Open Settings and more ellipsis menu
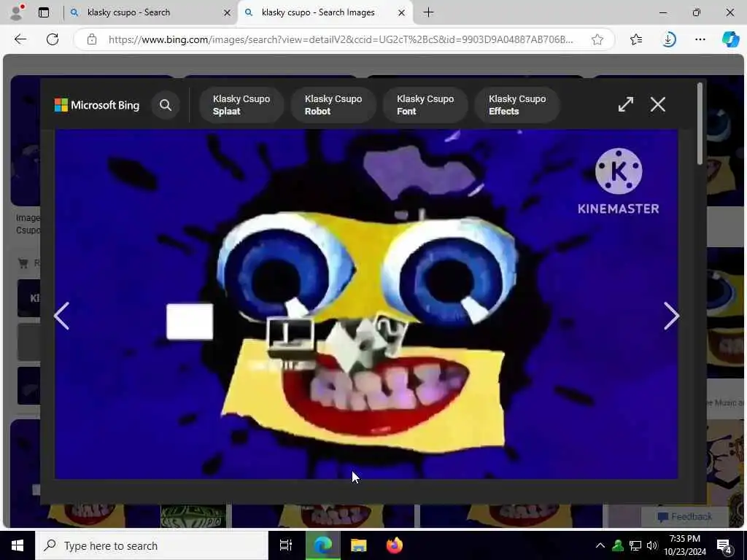Viewport: 747px width, 560px height. click(x=700, y=39)
